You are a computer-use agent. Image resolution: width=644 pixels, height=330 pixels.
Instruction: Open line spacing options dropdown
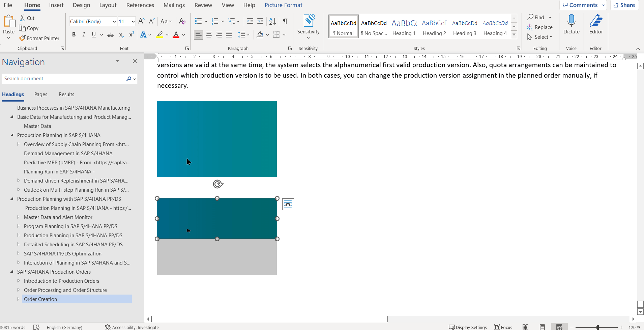click(x=243, y=34)
